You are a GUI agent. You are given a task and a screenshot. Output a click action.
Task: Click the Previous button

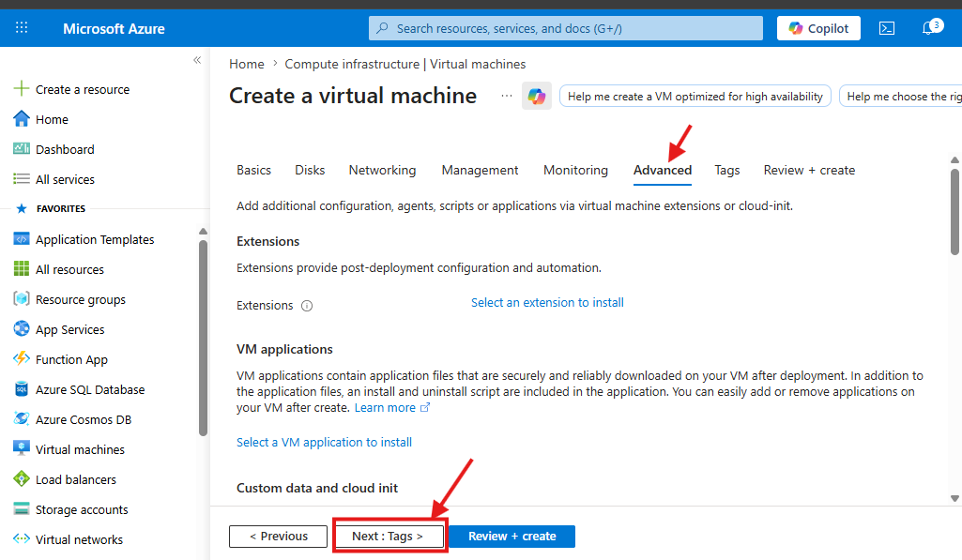(278, 536)
